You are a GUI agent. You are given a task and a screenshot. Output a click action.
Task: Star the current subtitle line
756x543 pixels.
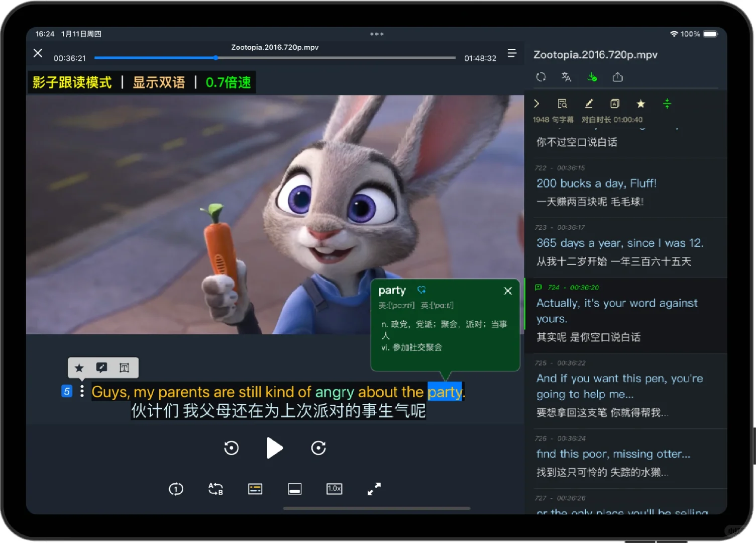[x=79, y=368]
